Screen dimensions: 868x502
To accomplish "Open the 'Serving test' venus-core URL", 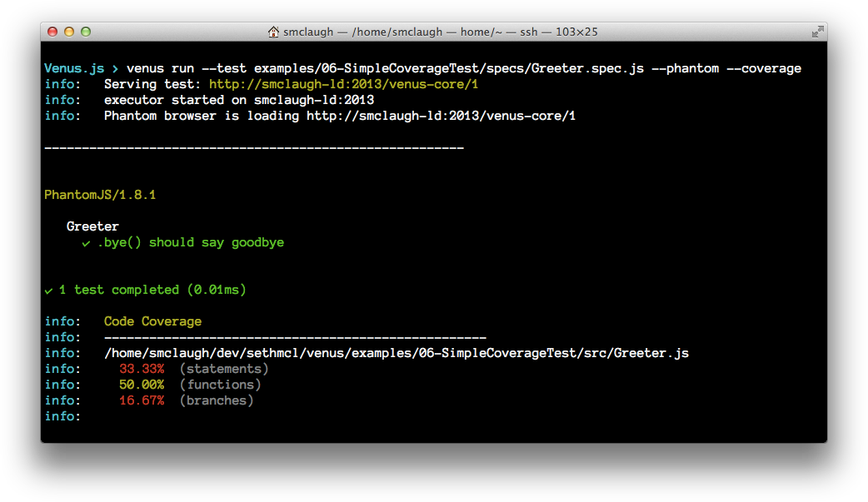I will 343,84.
